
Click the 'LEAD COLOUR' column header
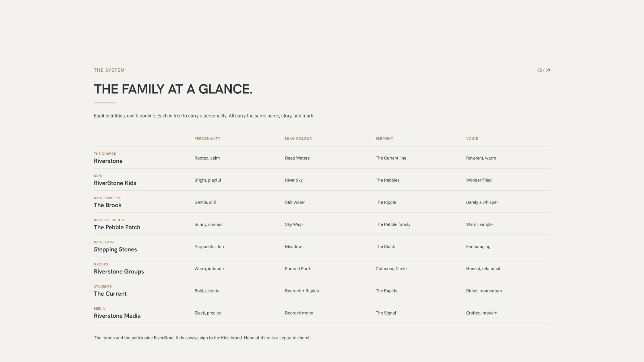298,138
